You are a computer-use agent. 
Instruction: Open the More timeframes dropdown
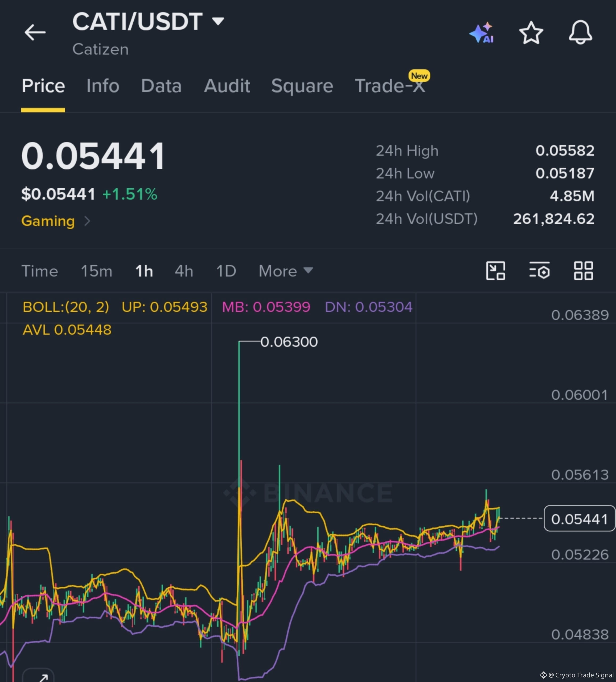(x=286, y=271)
